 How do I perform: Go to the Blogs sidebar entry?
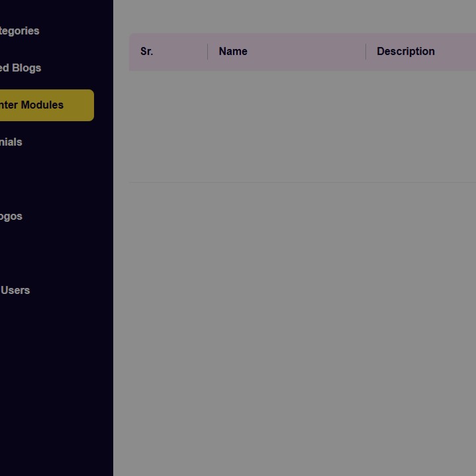click(x=21, y=68)
